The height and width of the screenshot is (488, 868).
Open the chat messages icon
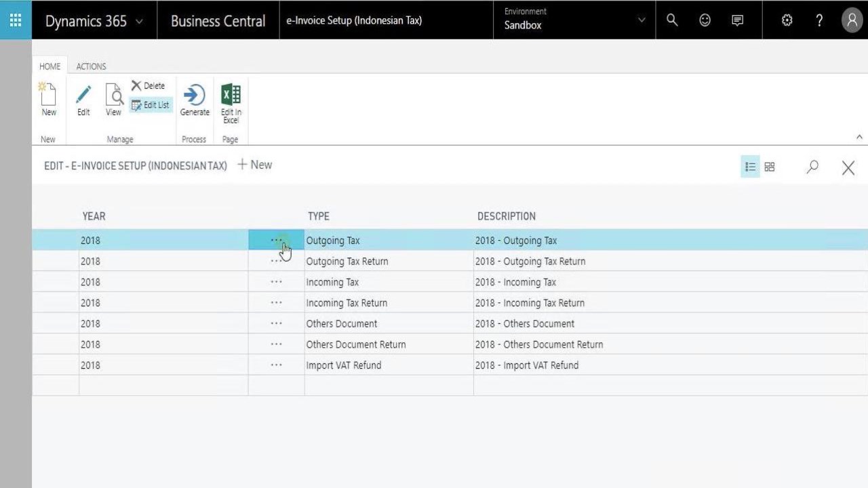coord(738,20)
